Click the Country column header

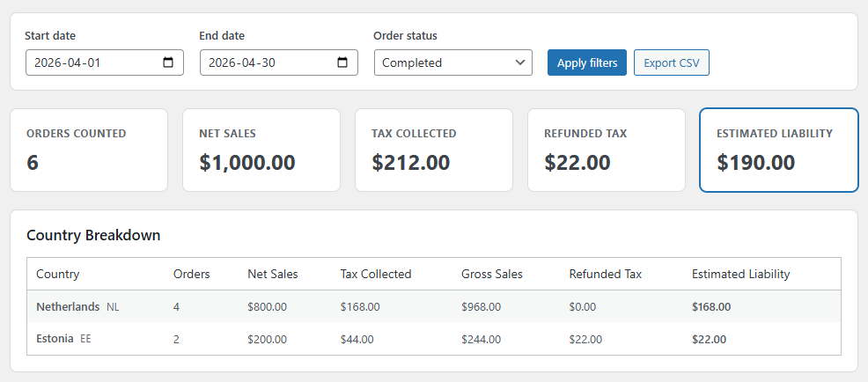tap(57, 274)
